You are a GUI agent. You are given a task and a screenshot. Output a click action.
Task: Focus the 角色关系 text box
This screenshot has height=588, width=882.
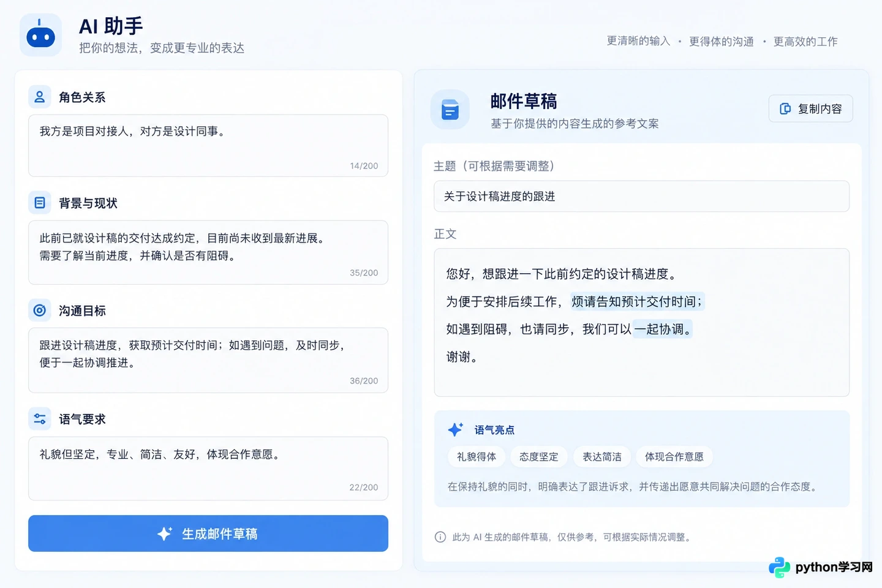coord(208,146)
